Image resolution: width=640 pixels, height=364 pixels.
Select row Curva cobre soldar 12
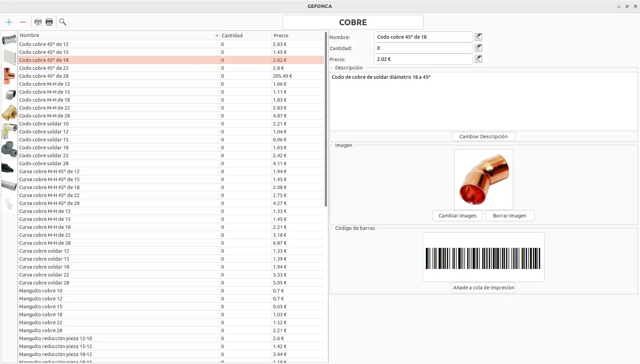(171, 251)
